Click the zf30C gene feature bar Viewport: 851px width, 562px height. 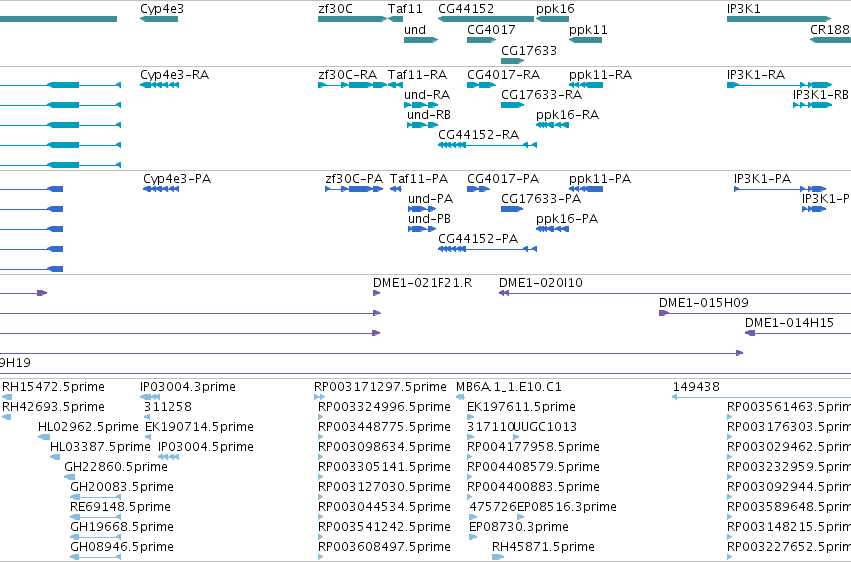click(352, 19)
